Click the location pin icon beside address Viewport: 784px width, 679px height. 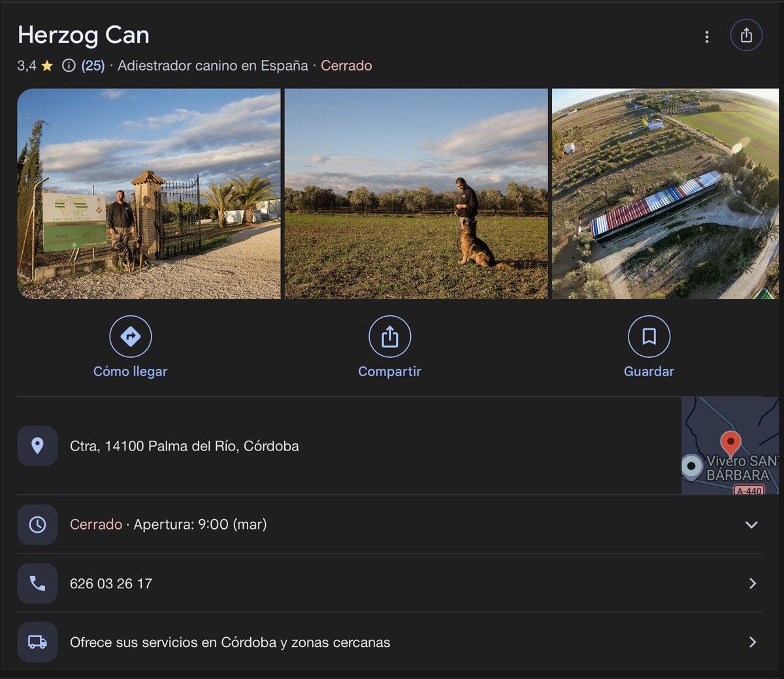tap(37, 446)
